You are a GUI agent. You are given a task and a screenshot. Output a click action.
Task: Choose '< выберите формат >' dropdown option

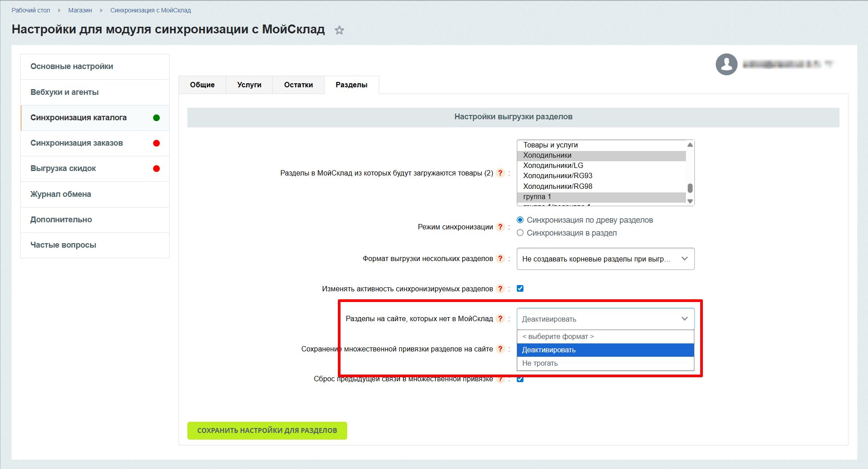click(605, 337)
